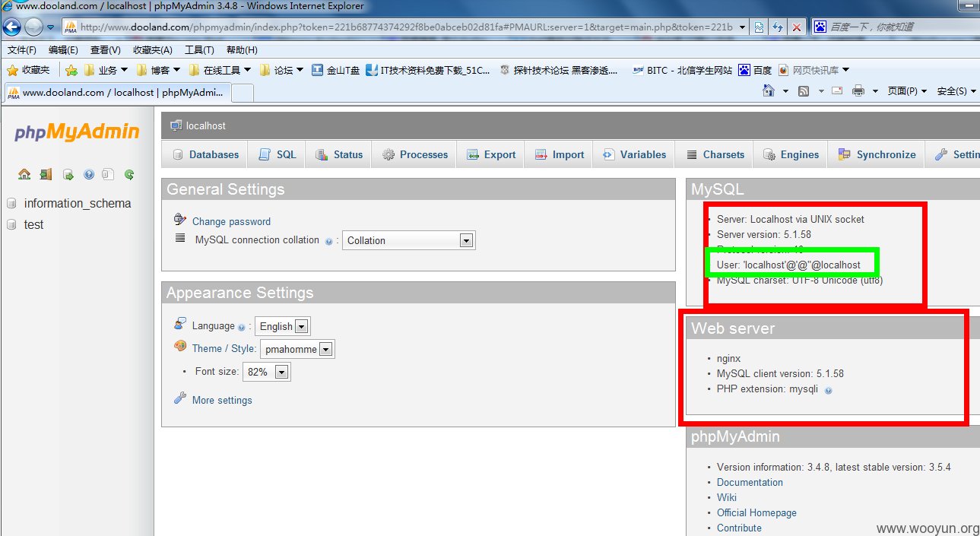Open the 安全(S) command bar dropdown
This screenshot has height=536, width=980.
956,91
